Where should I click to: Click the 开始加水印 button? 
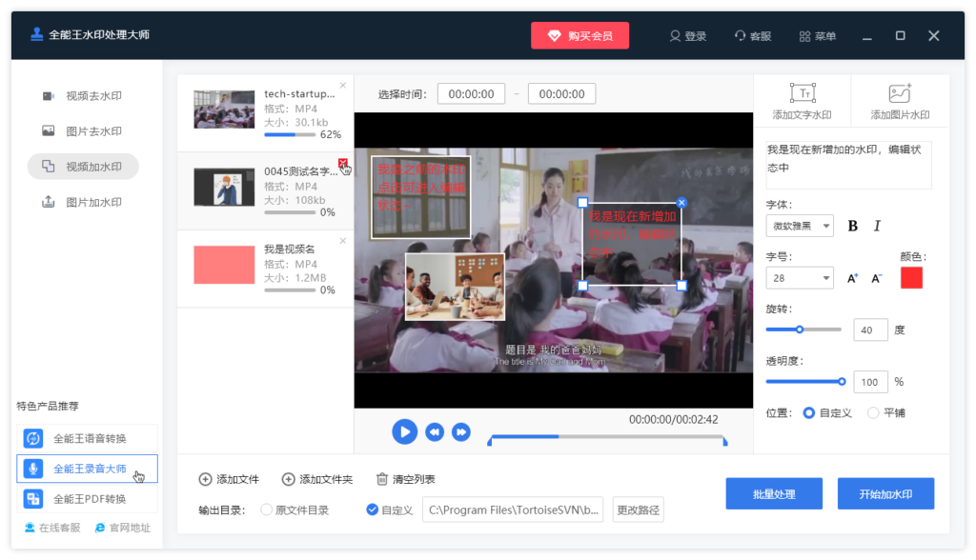pyautogui.click(x=885, y=494)
